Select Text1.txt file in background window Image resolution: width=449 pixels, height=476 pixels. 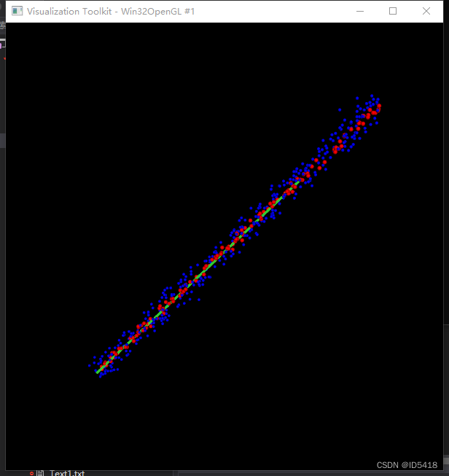[67, 472]
